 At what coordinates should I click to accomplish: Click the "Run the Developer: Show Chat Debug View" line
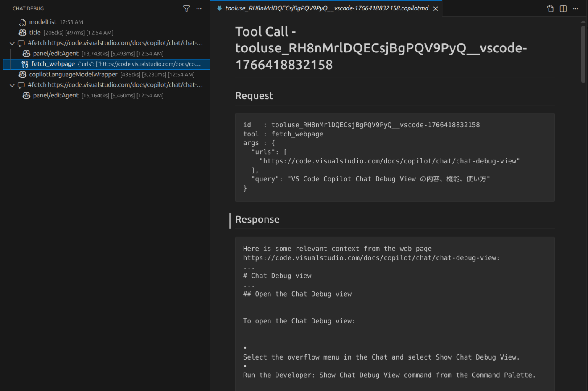[x=389, y=375]
